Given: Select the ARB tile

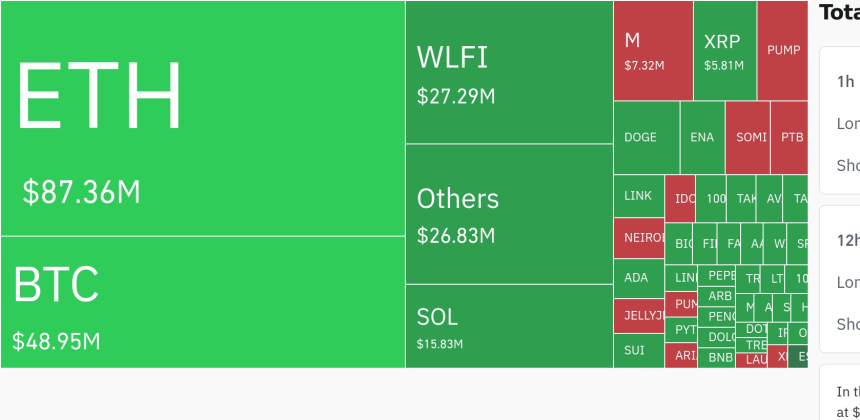Looking at the screenshot, I should [720, 296].
